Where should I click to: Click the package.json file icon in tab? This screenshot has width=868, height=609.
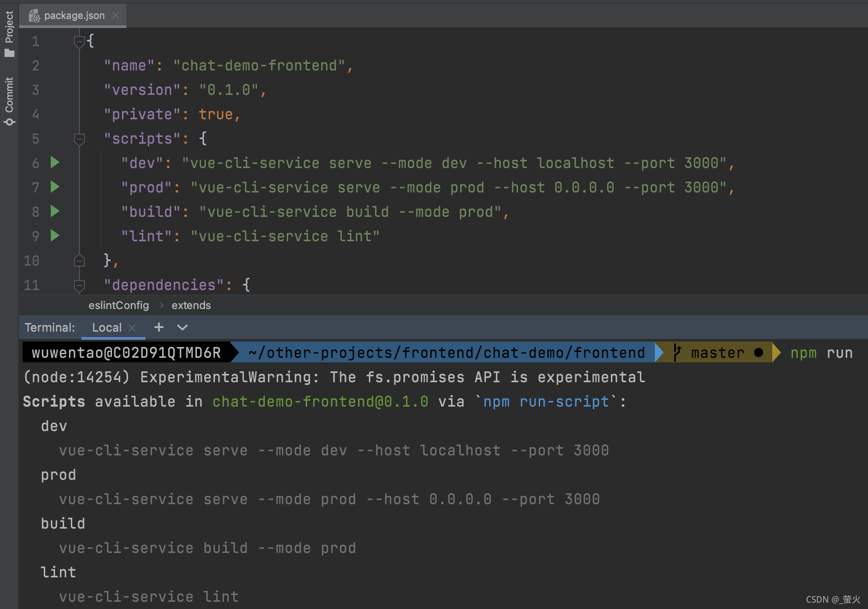[34, 16]
